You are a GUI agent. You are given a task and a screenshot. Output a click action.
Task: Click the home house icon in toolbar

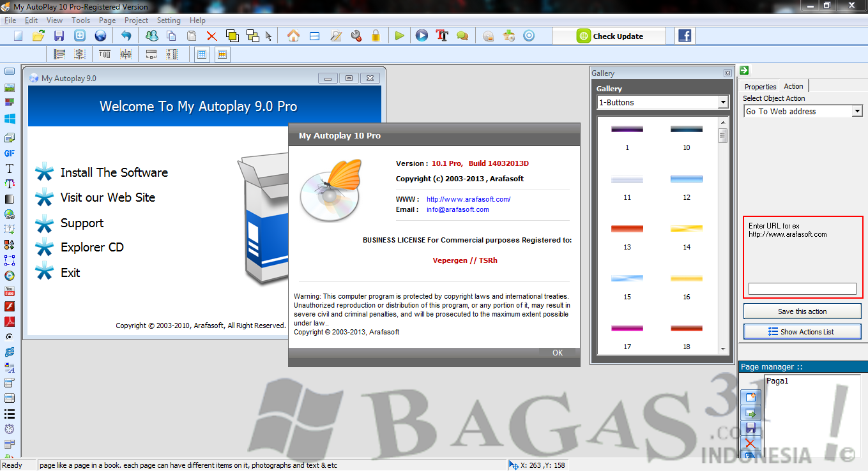pyautogui.click(x=293, y=36)
